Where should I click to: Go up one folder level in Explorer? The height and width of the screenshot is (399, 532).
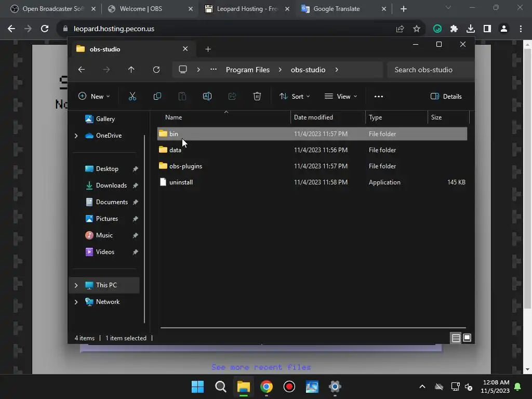[131, 70]
